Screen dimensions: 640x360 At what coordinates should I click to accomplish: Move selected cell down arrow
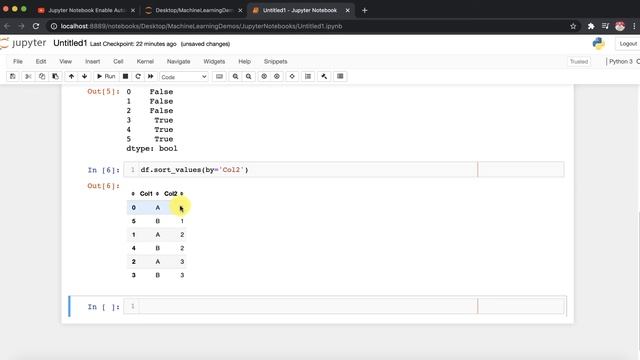(x=84, y=76)
